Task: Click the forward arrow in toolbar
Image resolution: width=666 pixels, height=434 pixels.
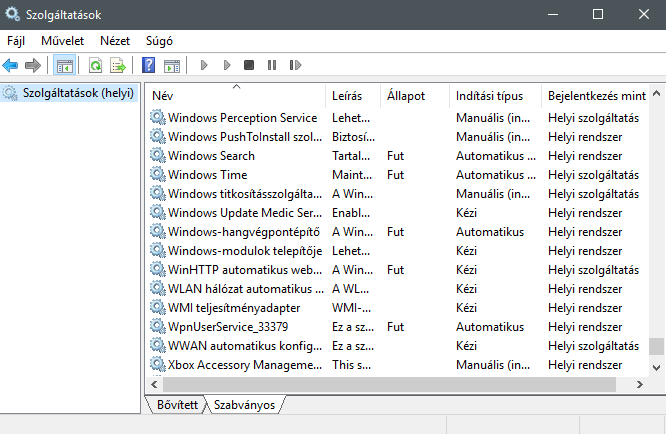Action: 33,65
